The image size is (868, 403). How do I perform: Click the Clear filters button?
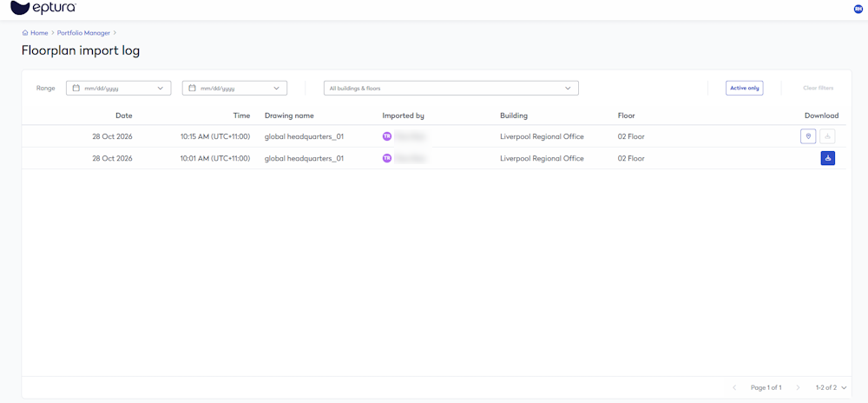(819, 88)
